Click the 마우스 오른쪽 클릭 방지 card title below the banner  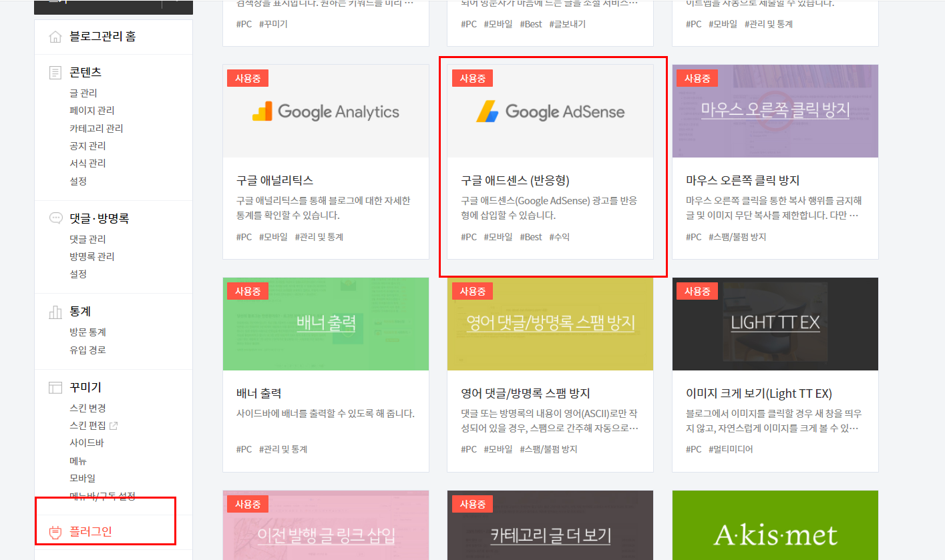pos(743,180)
